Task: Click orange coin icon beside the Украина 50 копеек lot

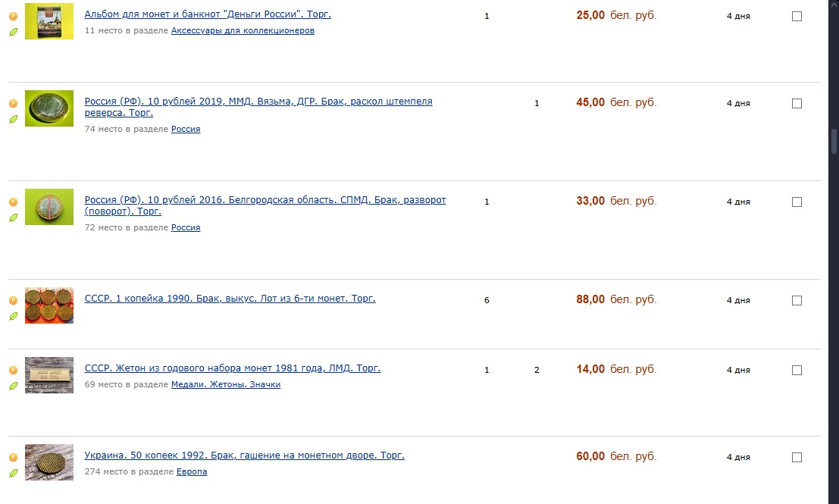Action: pos(13,458)
